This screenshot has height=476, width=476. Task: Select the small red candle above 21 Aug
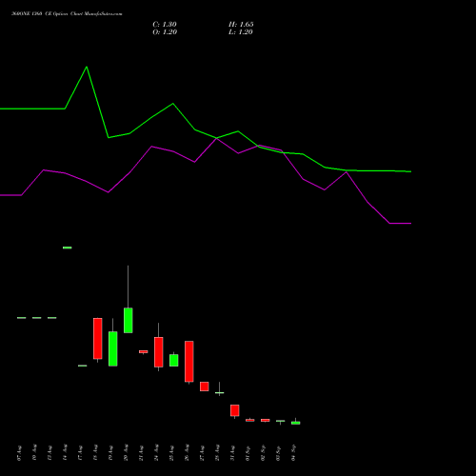pyautogui.click(x=144, y=351)
